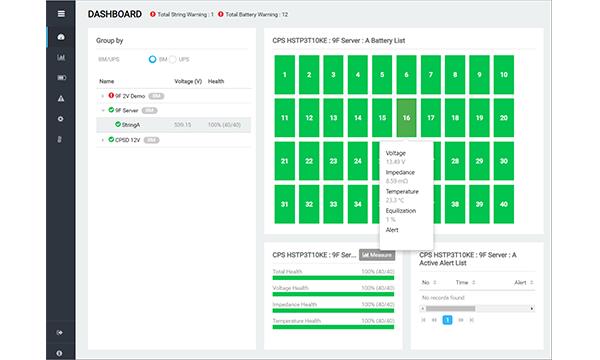Screen dimensions: 600x360
Task: Click the Voltage (V) column header
Action: click(188, 81)
